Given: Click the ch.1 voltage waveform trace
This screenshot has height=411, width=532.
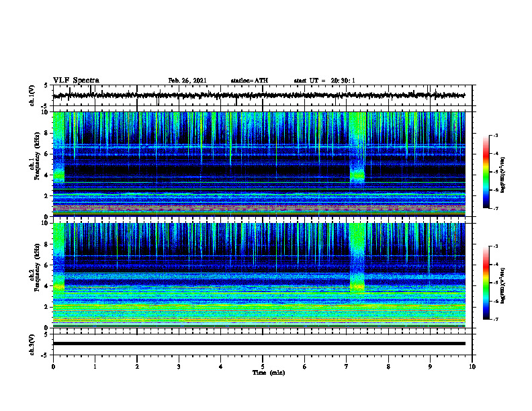Looking at the screenshot, I should pyautogui.click(x=259, y=95).
